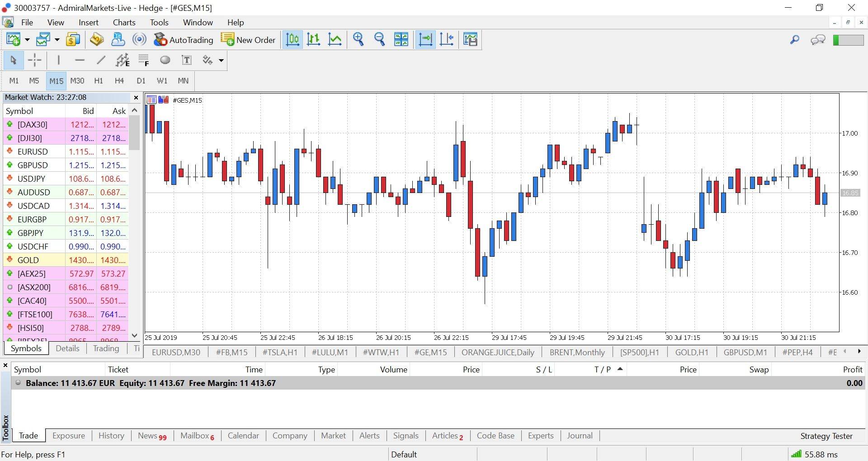Screen dimensions: 868x461
Task: Open the Charts menu
Action: click(124, 22)
